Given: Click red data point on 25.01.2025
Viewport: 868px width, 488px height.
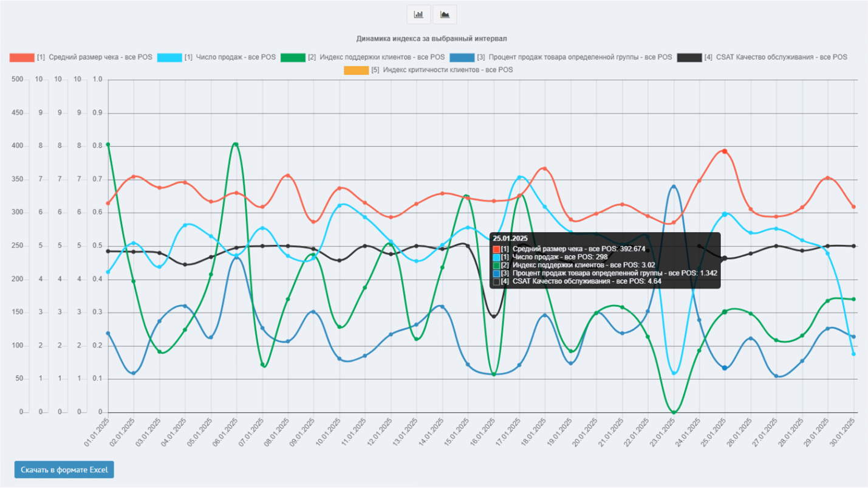Looking at the screenshot, I should pos(724,151).
